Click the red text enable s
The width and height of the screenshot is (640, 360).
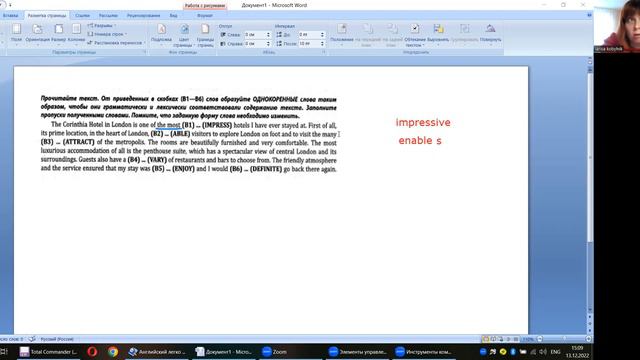click(420, 140)
